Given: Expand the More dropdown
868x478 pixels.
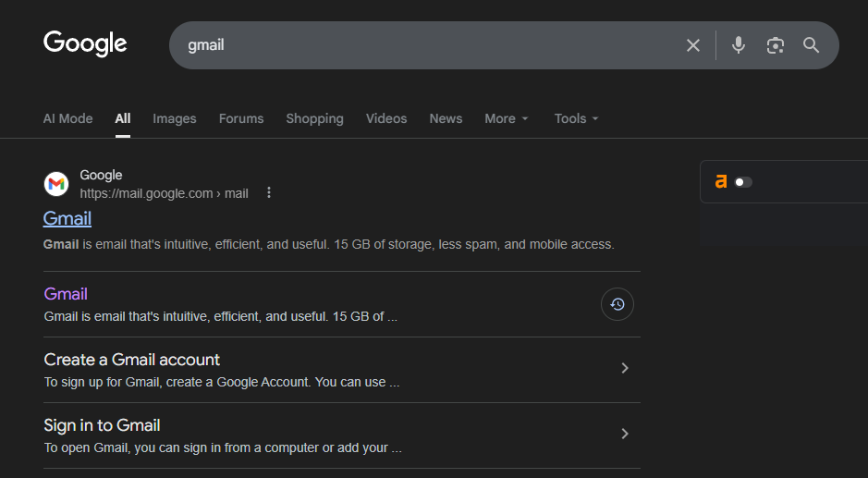Looking at the screenshot, I should pyautogui.click(x=507, y=118).
